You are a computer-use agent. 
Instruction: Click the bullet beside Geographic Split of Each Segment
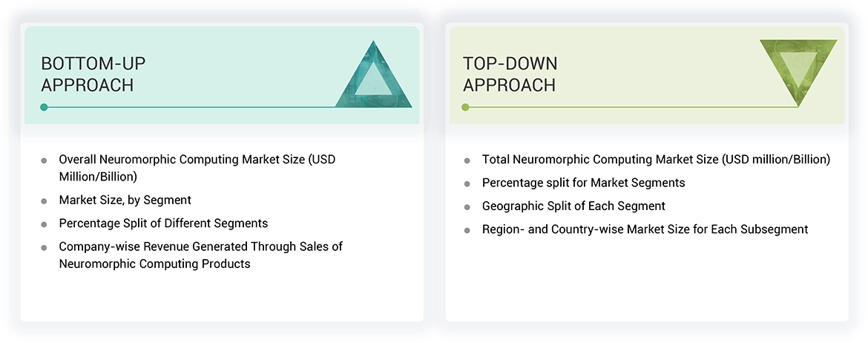(x=467, y=207)
